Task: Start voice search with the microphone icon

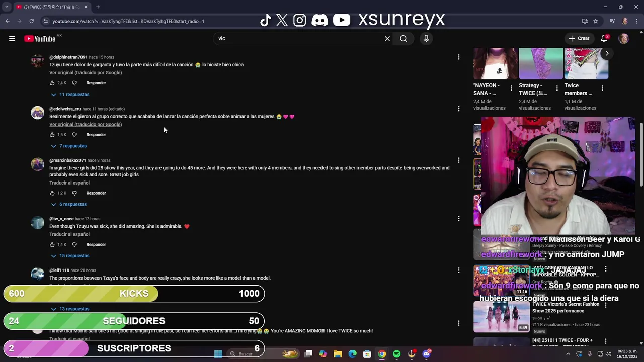Action: point(426,38)
